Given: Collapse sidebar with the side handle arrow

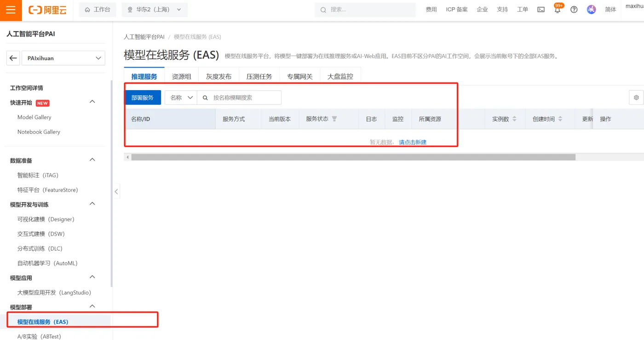Looking at the screenshot, I should [116, 191].
